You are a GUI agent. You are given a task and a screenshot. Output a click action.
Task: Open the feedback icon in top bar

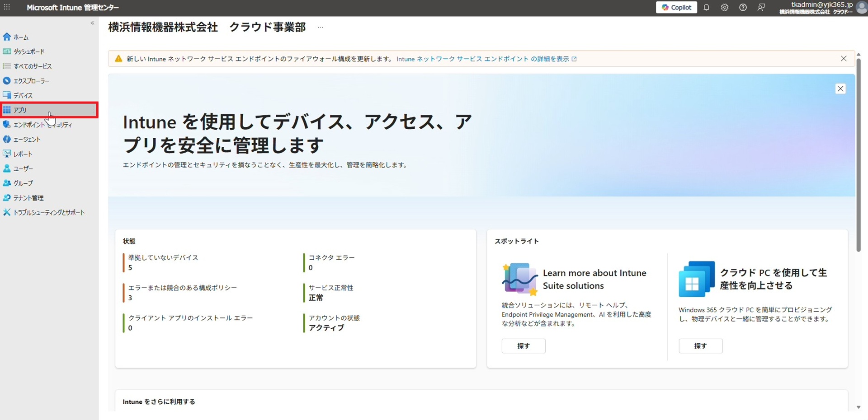(761, 8)
